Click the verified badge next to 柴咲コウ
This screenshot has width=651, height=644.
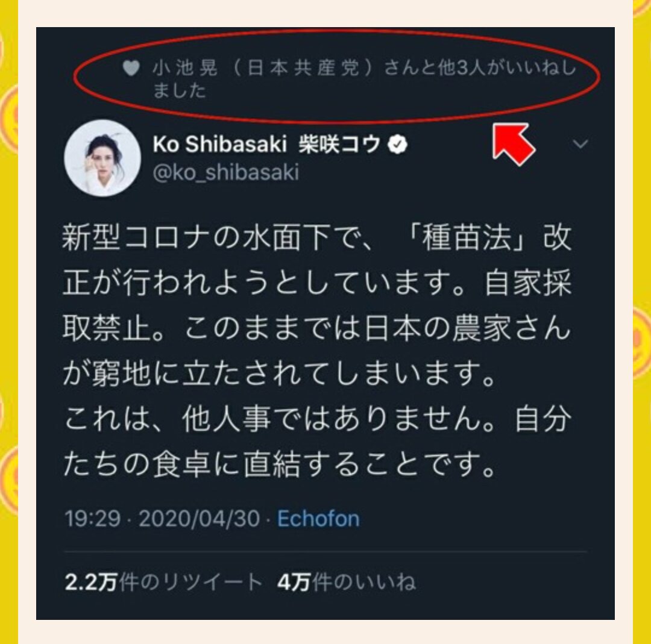pos(397,145)
